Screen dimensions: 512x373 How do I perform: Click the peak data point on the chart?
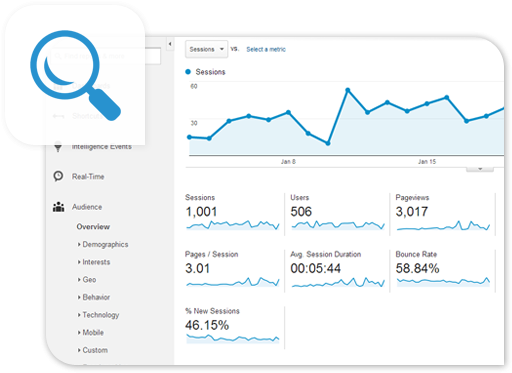[348, 90]
